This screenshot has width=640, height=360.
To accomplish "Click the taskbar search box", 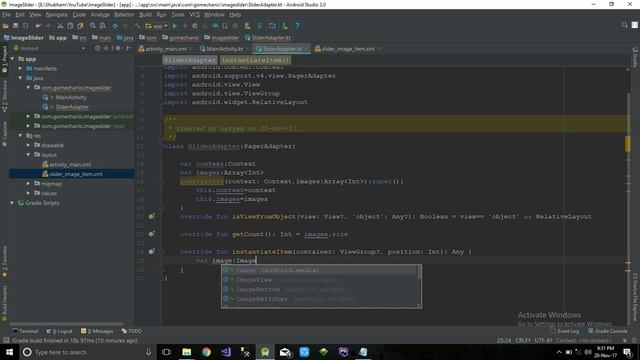I will tap(88, 352).
